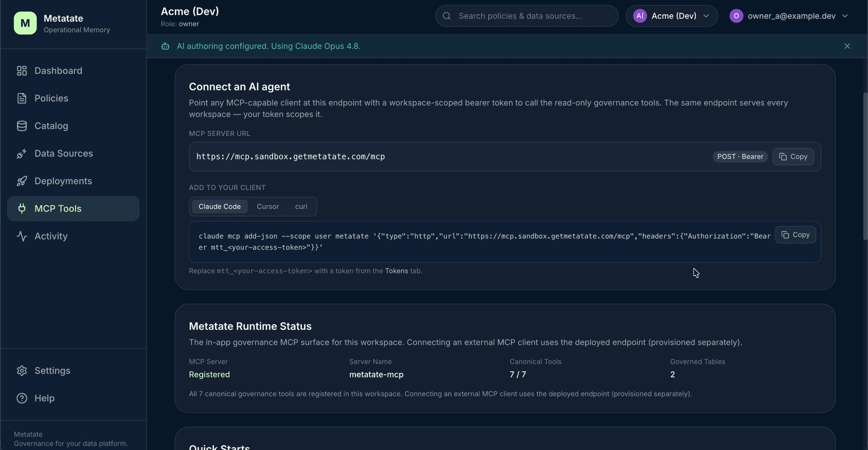
Task: Follow the Tokens tab link
Action: pyautogui.click(x=396, y=271)
